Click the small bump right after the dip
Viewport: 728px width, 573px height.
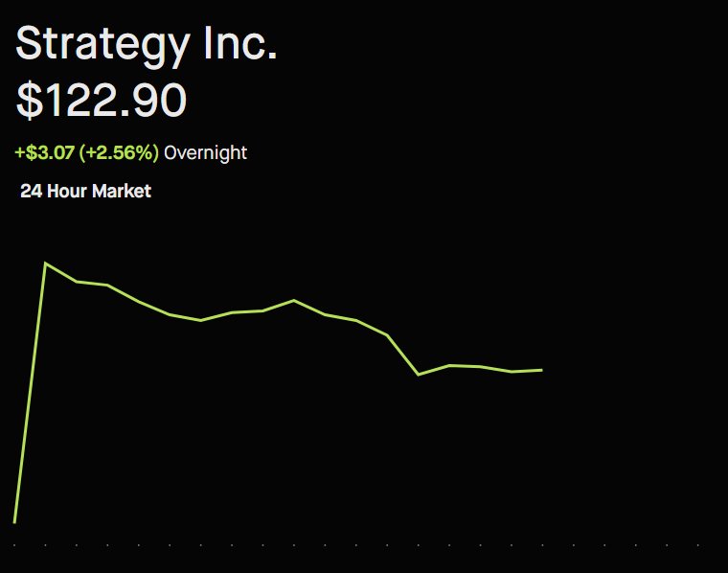449,365
